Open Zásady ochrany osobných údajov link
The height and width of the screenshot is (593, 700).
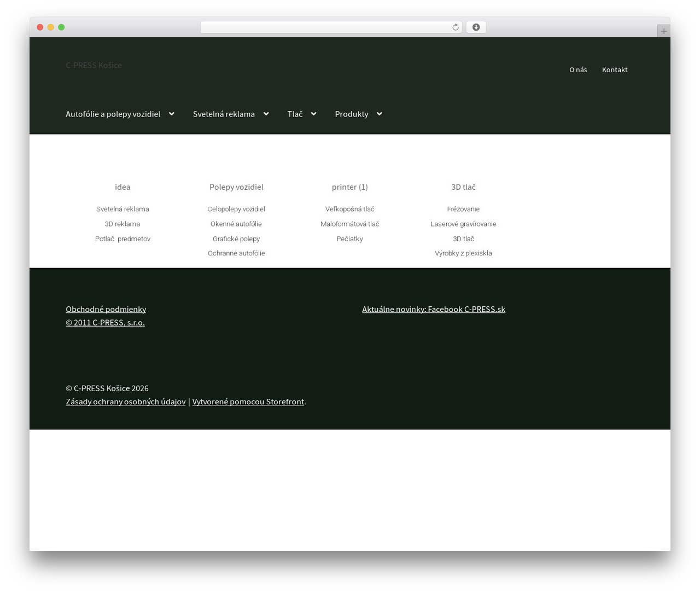[126, 402]
